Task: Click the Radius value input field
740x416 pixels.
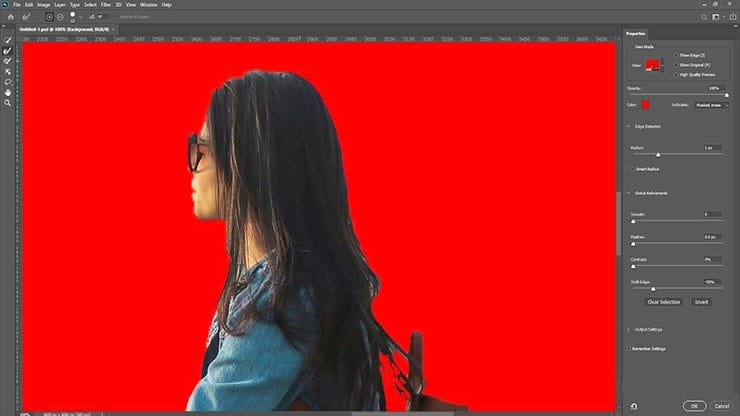Action: point(709,147)
